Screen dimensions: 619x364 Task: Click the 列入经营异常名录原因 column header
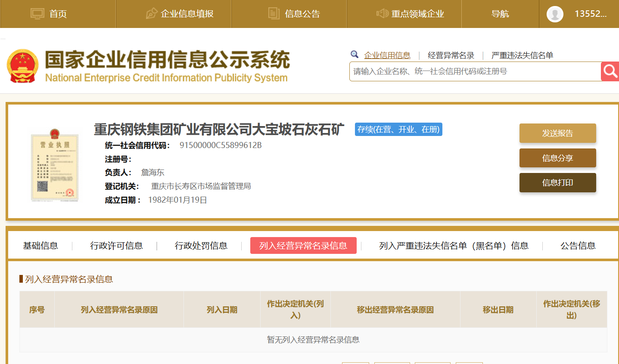point(119,310)
